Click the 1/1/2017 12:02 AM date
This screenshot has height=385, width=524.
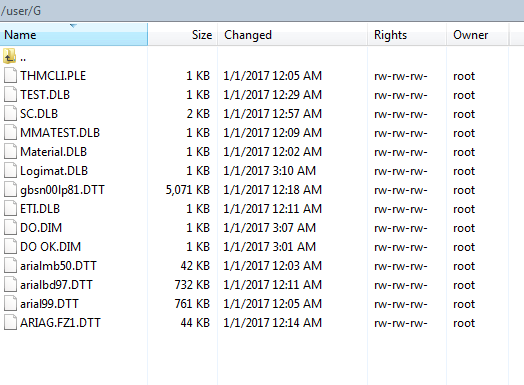273,152
